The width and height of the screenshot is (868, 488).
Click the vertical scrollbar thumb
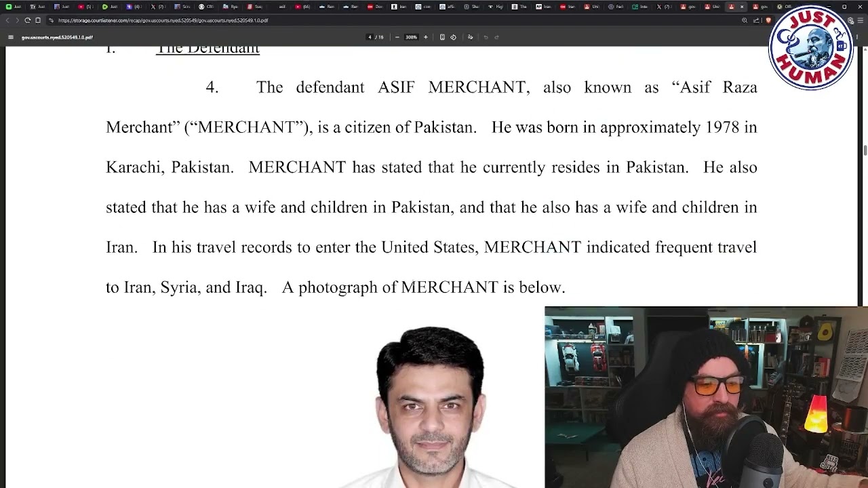[x=865, y=150]
